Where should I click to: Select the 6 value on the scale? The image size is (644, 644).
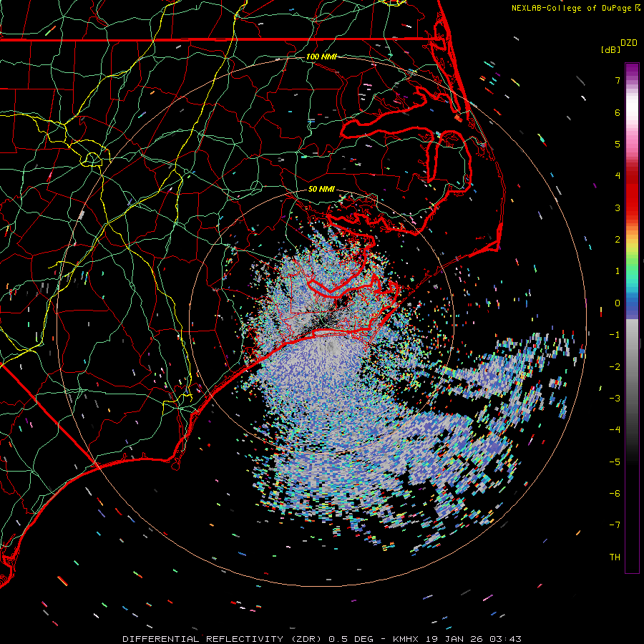[x=618, y=112]
